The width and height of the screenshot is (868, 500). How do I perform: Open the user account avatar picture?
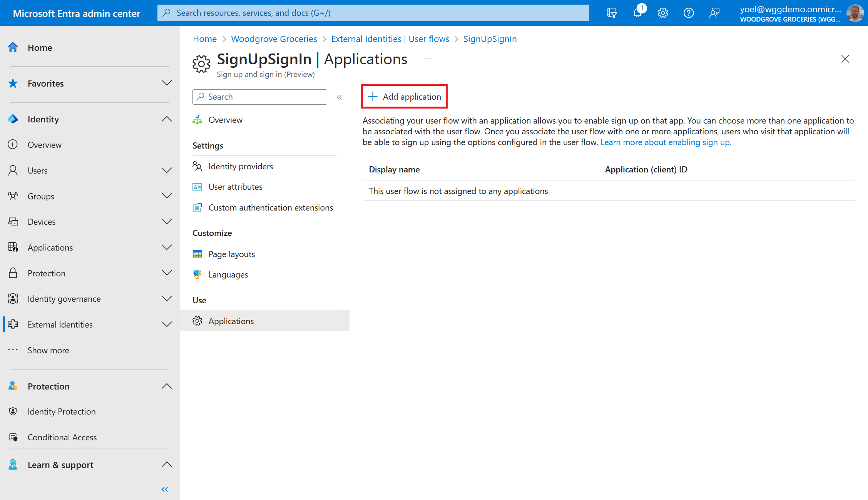tap(855, 13)
